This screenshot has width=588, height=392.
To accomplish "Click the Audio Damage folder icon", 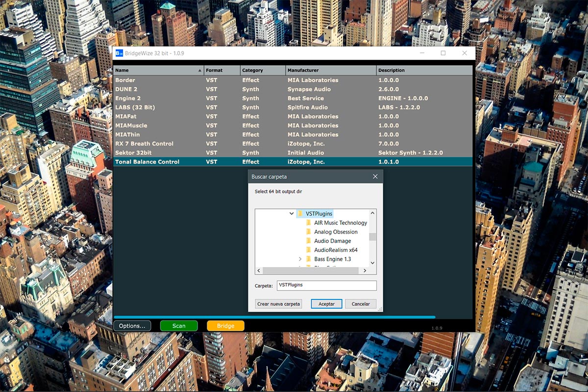I will coord(309,241).
